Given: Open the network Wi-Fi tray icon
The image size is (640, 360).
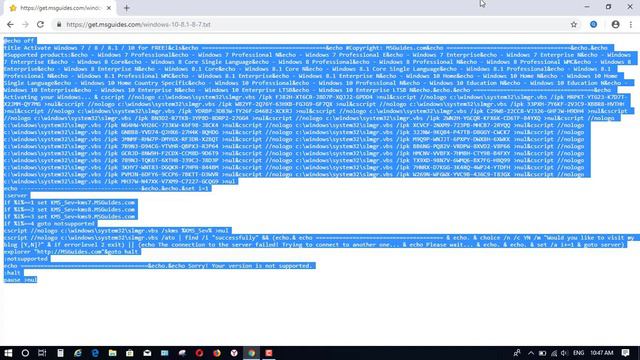Looking at the screenshot, I should (x=554, y=353).
